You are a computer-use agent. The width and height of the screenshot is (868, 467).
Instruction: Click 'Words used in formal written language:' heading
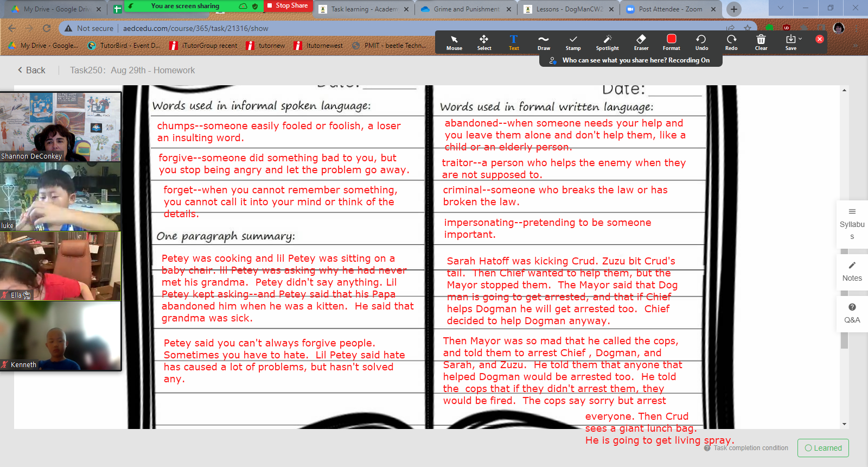[546, 107]
